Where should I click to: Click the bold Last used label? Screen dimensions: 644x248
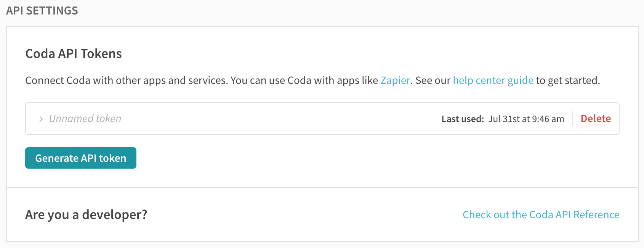pos(462,119)
